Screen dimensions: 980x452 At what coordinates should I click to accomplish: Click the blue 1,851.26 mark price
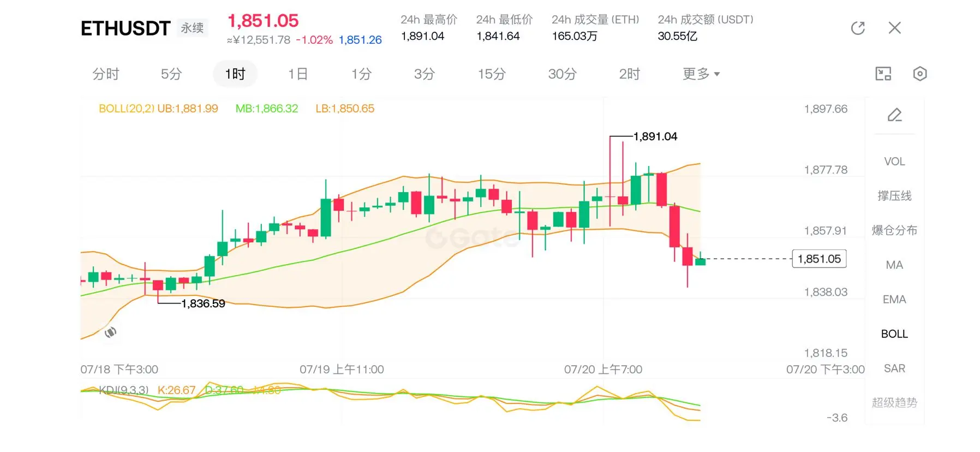tap(360, 40)
